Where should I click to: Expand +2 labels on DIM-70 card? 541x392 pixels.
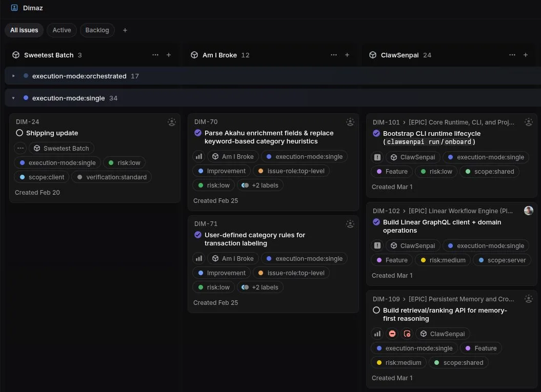pos(260,185)
